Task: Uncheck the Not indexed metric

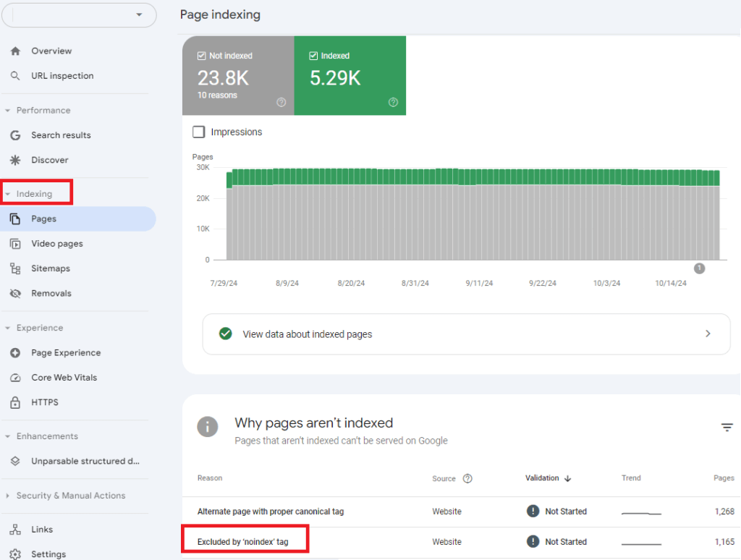Action: point(201,55)
